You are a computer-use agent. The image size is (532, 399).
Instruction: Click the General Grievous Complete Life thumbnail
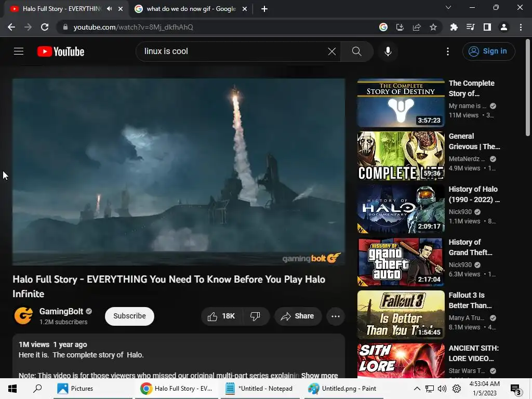pyautogui.click(x=401, y=156)
